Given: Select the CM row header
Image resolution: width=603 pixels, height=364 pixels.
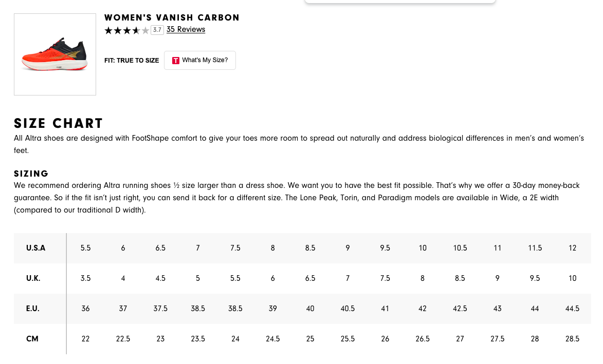Looking at the screenshot, I should tap(32, 339).
